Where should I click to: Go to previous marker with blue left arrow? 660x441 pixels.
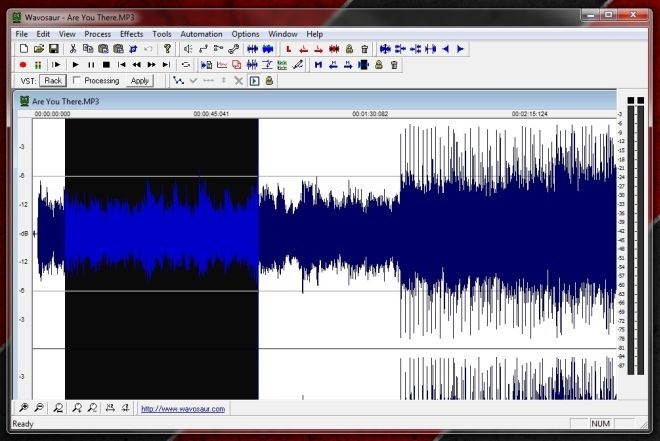333,65
